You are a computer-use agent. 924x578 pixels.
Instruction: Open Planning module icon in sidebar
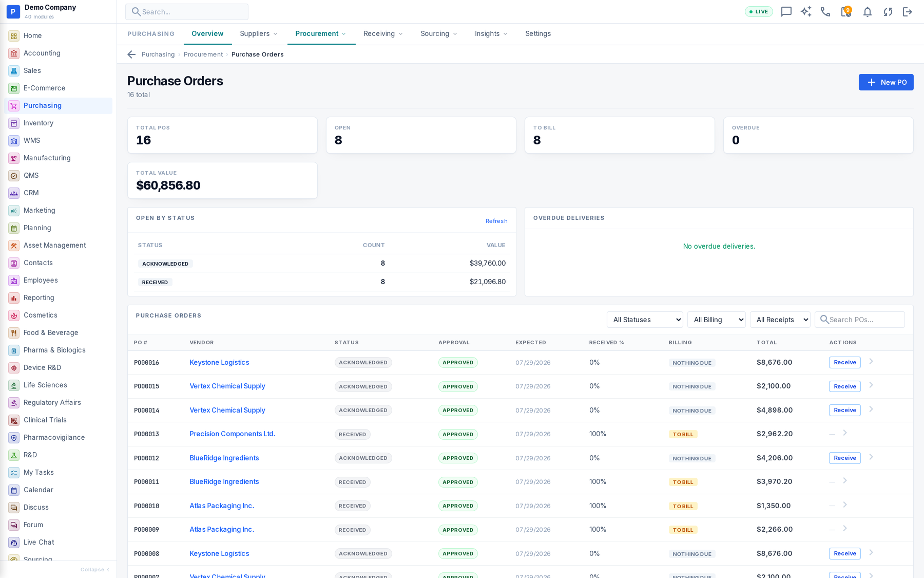pos(14,228)
